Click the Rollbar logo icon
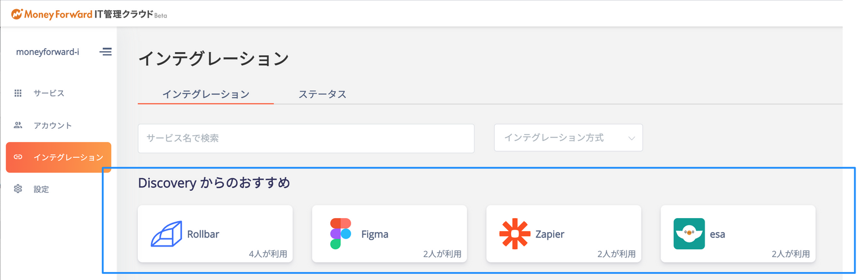Screen dimensions: 868x280 point(166,234)
